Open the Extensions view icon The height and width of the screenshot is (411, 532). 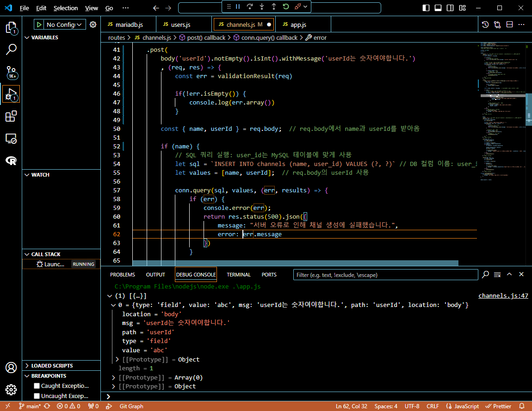pyautogui.click(x=11, y=117)
